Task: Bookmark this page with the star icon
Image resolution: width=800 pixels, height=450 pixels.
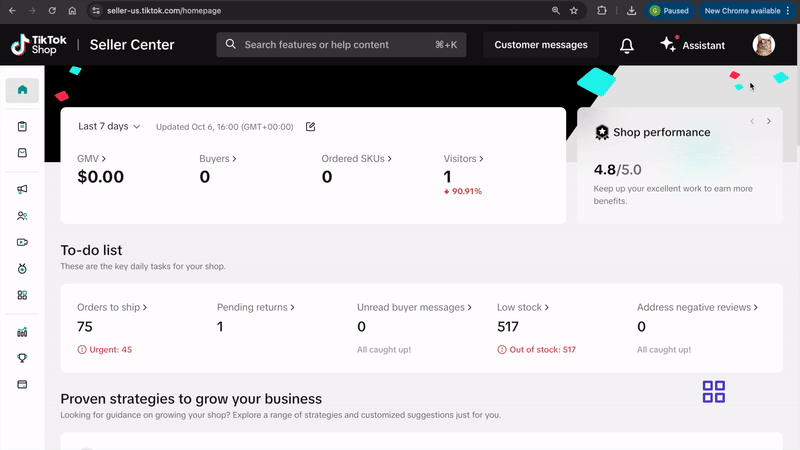Action: click(574, 11)
